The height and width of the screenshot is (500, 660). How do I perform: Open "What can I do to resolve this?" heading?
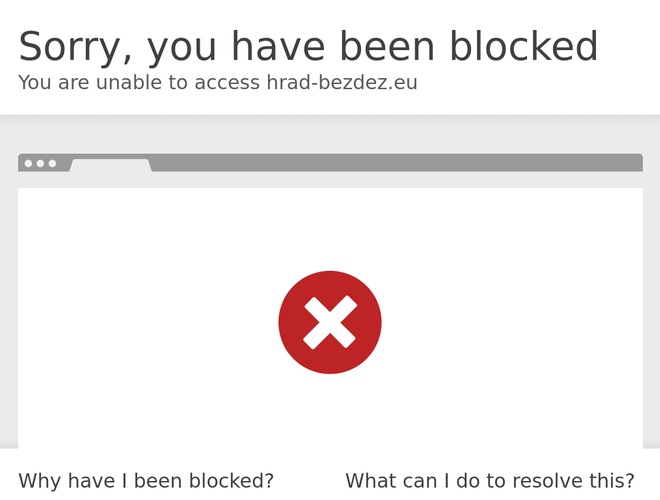click(x=490, y=481)
